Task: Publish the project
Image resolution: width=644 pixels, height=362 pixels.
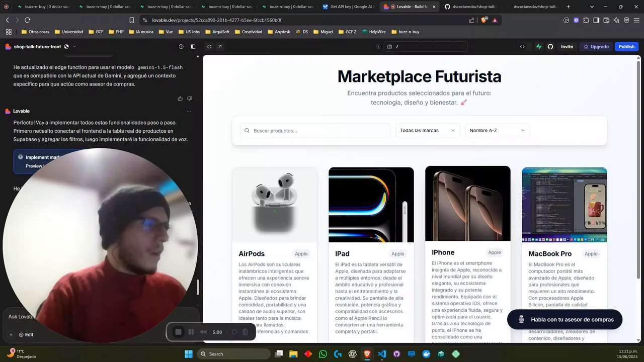Action: point(626,47)
